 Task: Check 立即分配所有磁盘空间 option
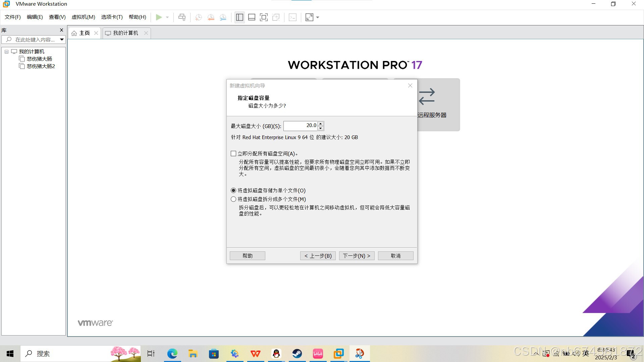point(233,153)
